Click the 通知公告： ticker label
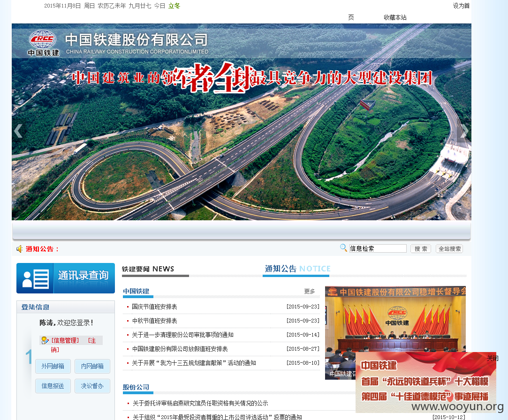Viewport: 508px width, 420px height. point(42,249)
